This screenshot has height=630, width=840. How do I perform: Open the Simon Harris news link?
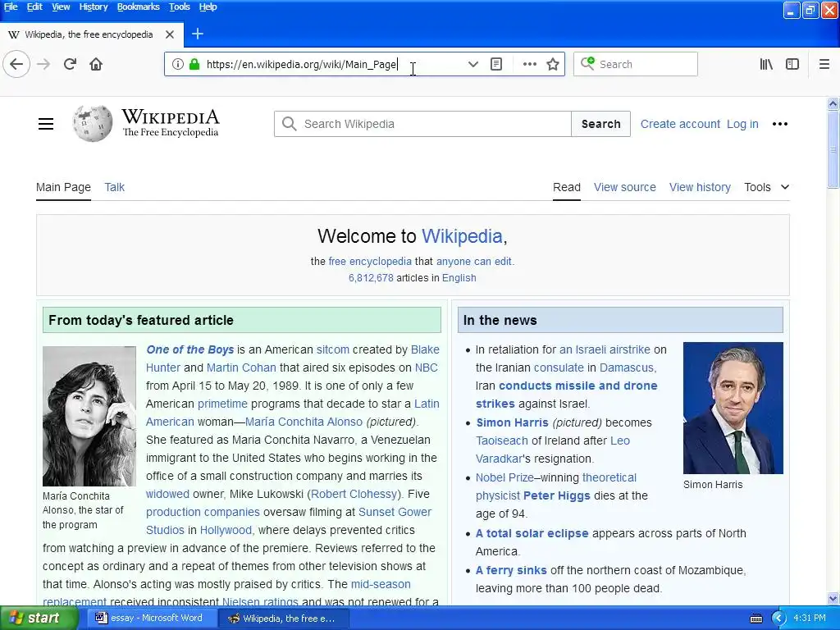(x=512, y=422)
